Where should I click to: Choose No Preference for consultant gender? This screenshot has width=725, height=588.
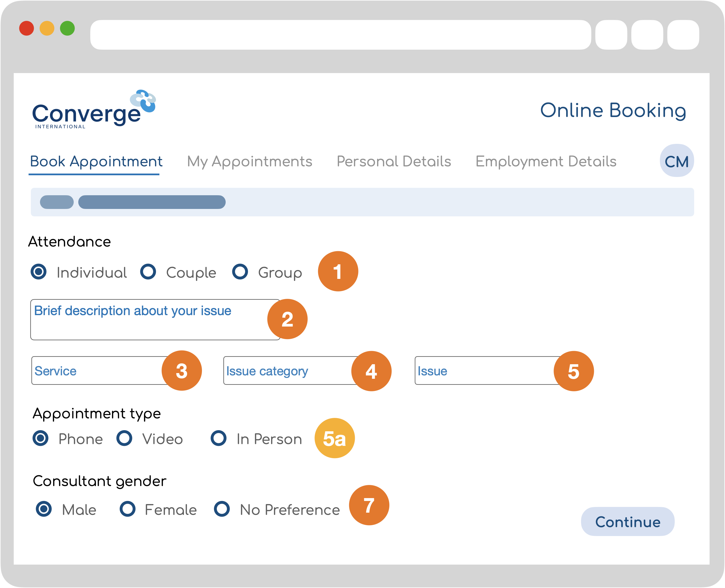222,509
